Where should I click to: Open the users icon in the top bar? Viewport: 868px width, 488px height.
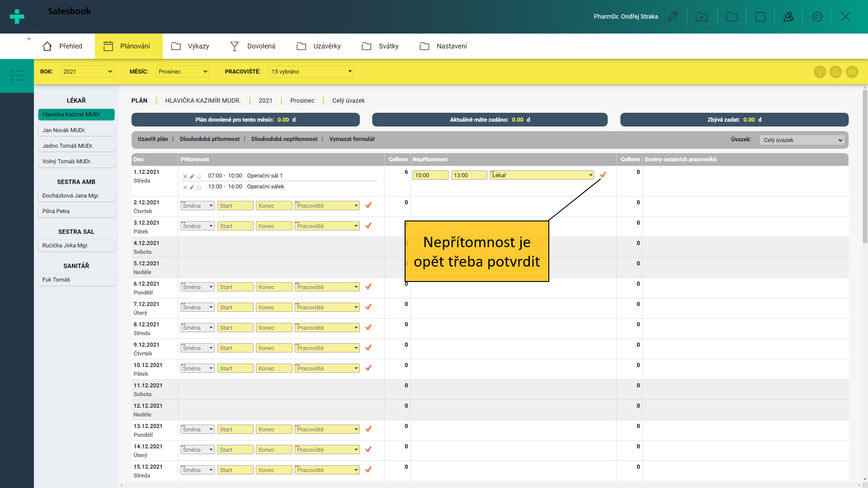[788, 17]
